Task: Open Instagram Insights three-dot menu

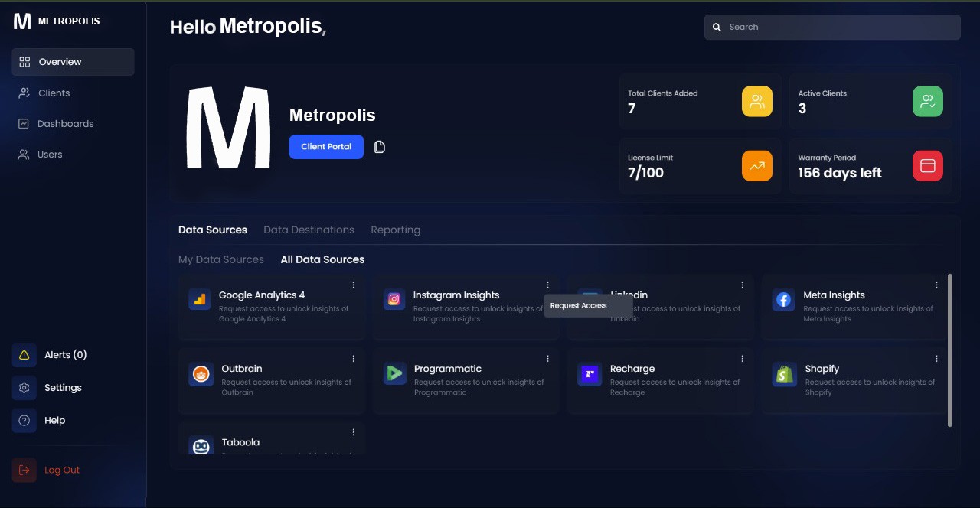Action: pyautogui.click(x=547, y=285)
